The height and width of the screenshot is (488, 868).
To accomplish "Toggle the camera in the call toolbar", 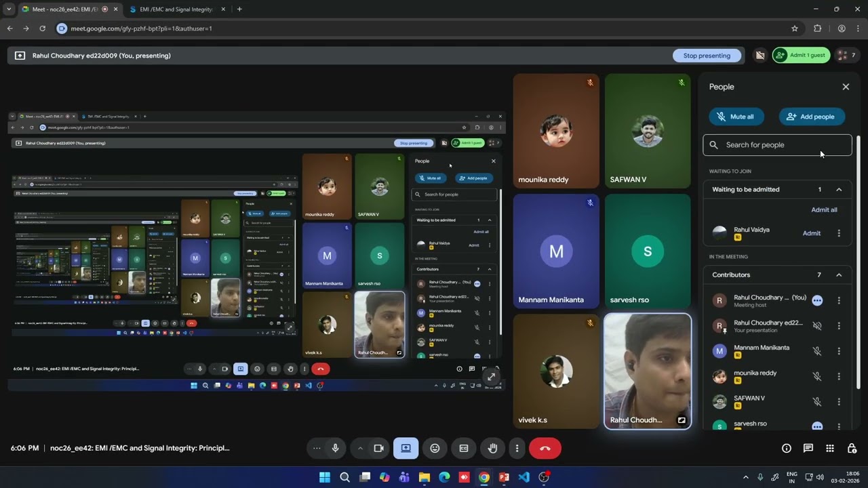I will 378,448.
